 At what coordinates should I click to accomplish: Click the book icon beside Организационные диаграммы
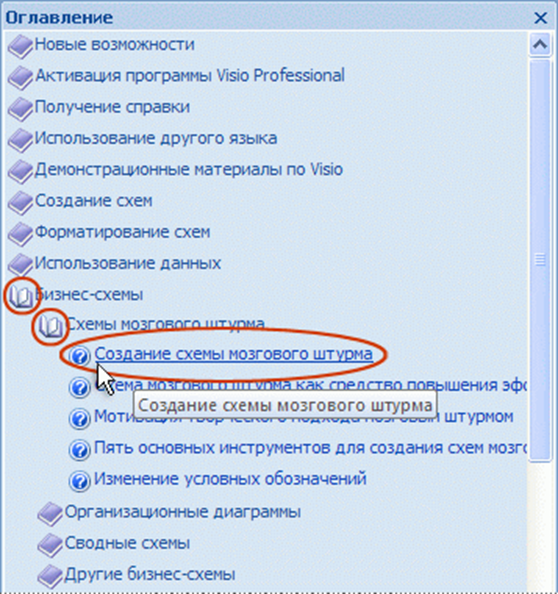click(50, 514)
